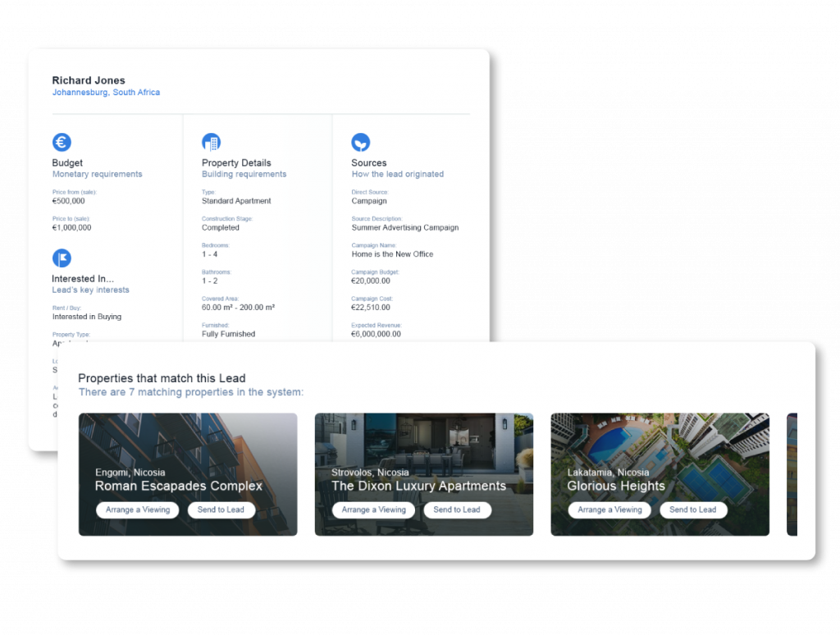Select the Interested In... heading
840x635 pixels.
click(83, 279)
